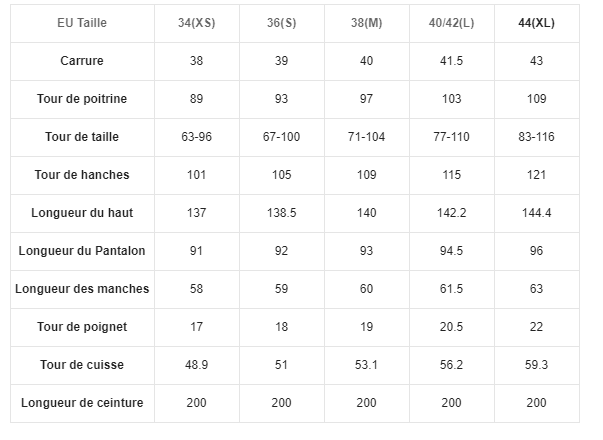This screenshot has width=603, height=440.
Task: Select the Tour de poitrine row label
Action: pos(82,99)
